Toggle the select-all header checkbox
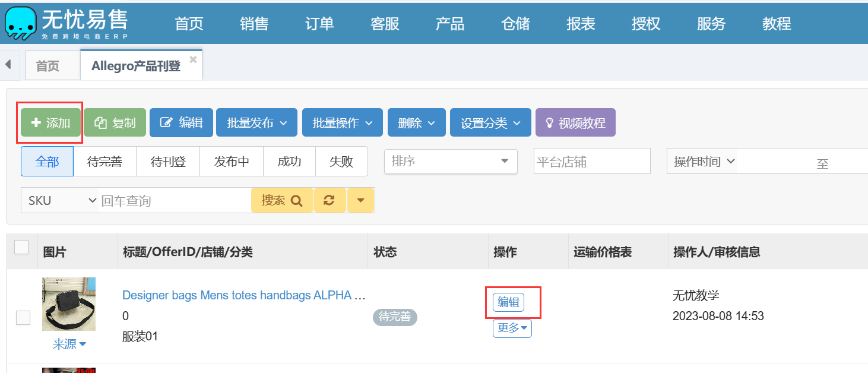The height and width of the screenshot is (373, 868). [x=21, y=247]
